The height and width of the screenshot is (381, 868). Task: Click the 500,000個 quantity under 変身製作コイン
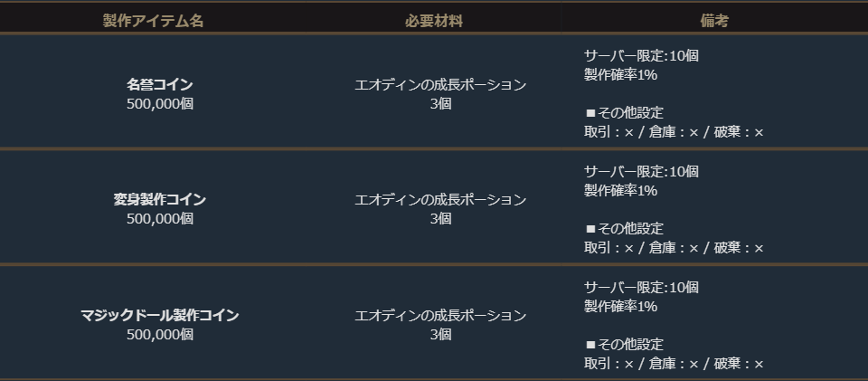(160, 218)
